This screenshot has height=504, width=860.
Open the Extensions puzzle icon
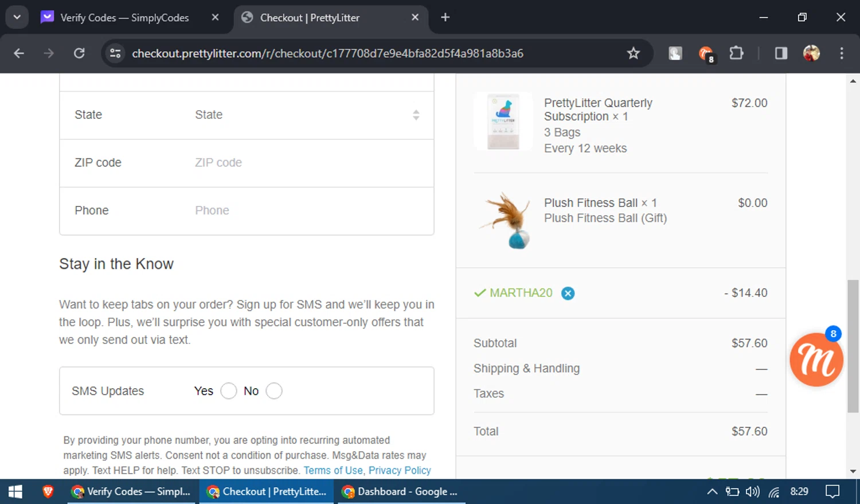tap(736, 53)
